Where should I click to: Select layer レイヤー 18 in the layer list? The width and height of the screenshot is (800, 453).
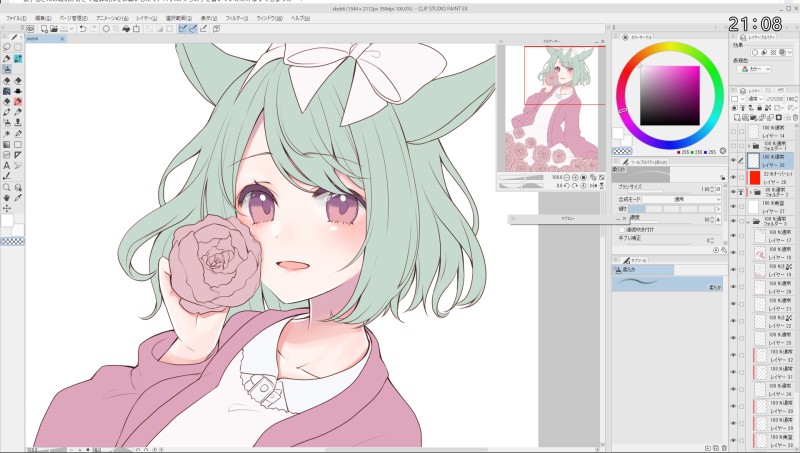point(774,254)
